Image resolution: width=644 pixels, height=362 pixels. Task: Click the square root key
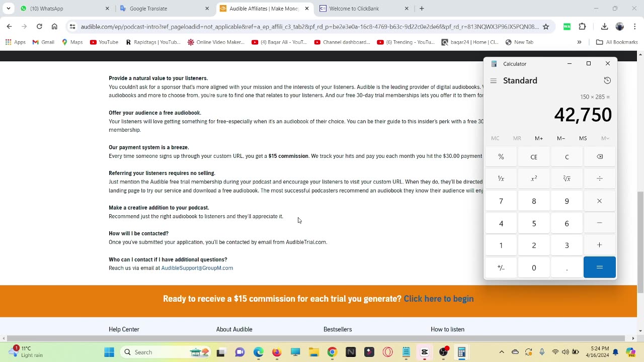click(x=567, y=178)
